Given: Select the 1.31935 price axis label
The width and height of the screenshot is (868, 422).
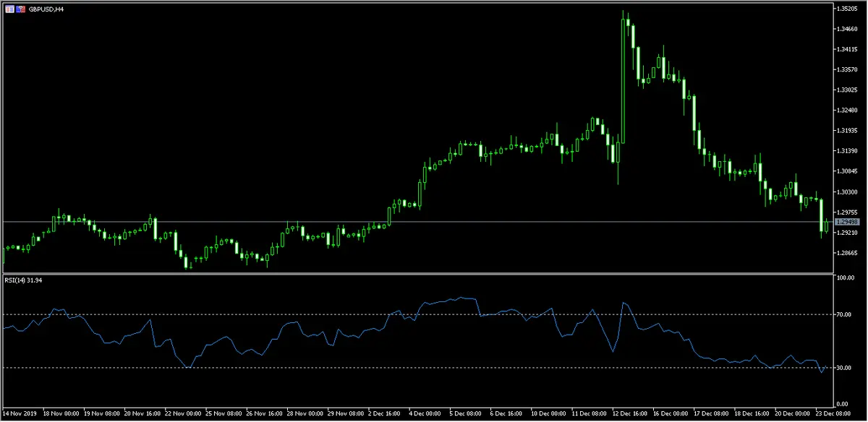Looking at the screenshot, I should pyautogui.click(x=846, y=131).
